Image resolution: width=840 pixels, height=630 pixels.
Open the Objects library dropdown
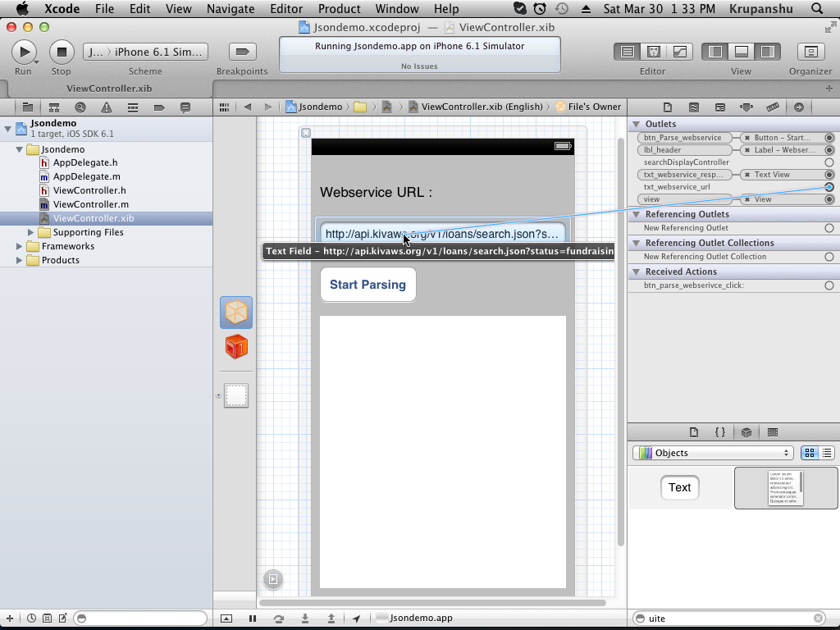pyautogui.click(x=712, y=453)
